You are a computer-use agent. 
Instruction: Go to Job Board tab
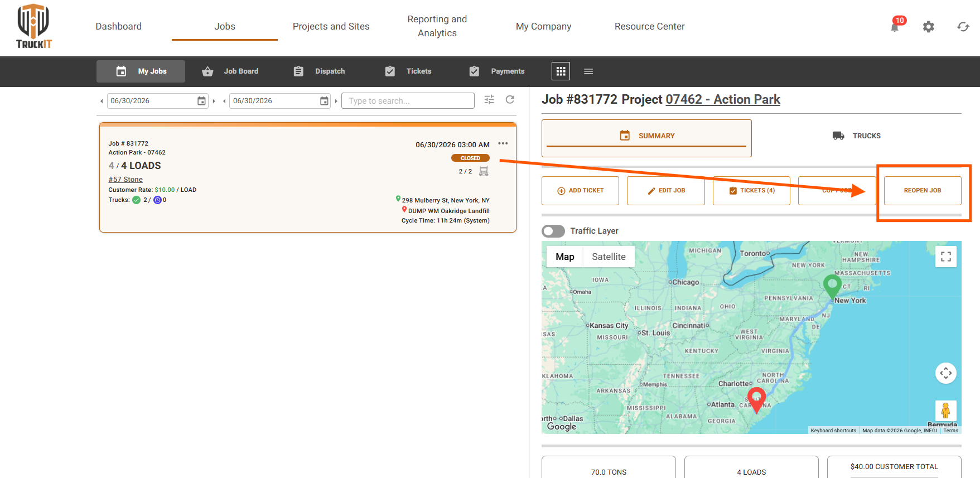(x=230, y=71)
